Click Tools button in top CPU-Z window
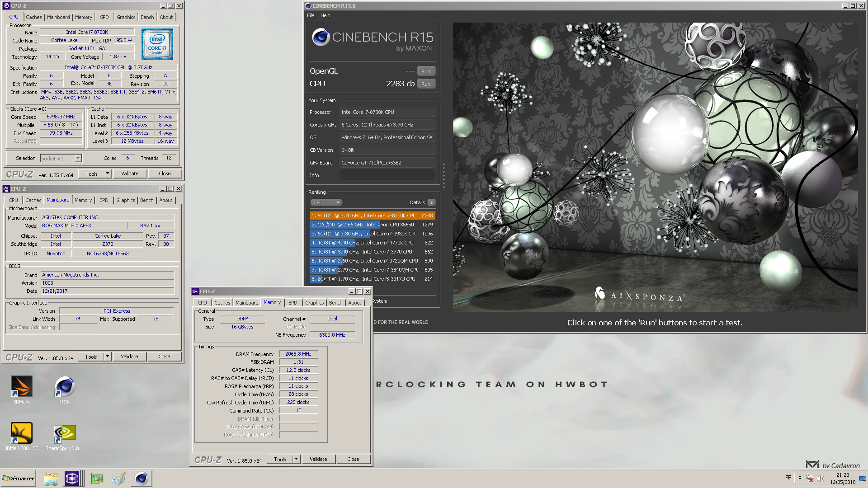Screen dimensions: 868x488 point(91,174)
